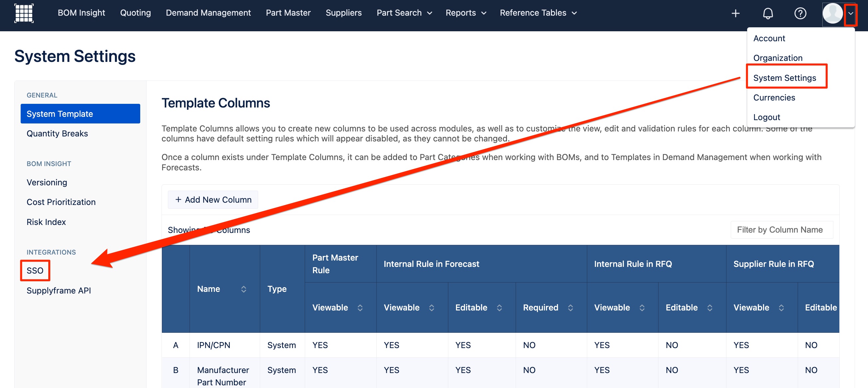
Task: Open SSO integration settings
Action: click(x=35, y=271)
